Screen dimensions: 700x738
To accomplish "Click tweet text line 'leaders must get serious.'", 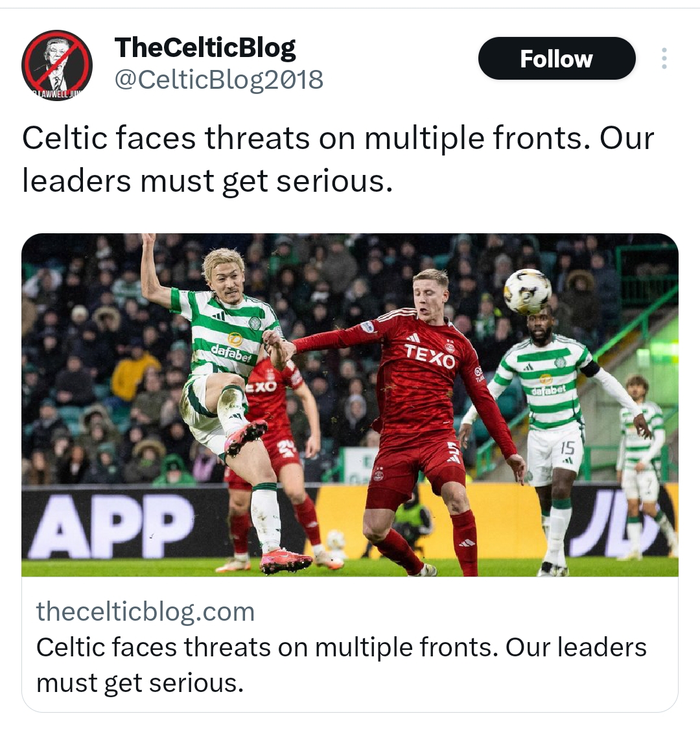I will 207,181.
